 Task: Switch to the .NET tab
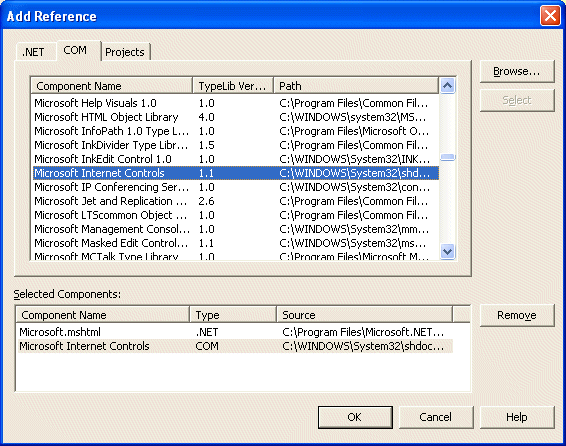click(35, 52)
